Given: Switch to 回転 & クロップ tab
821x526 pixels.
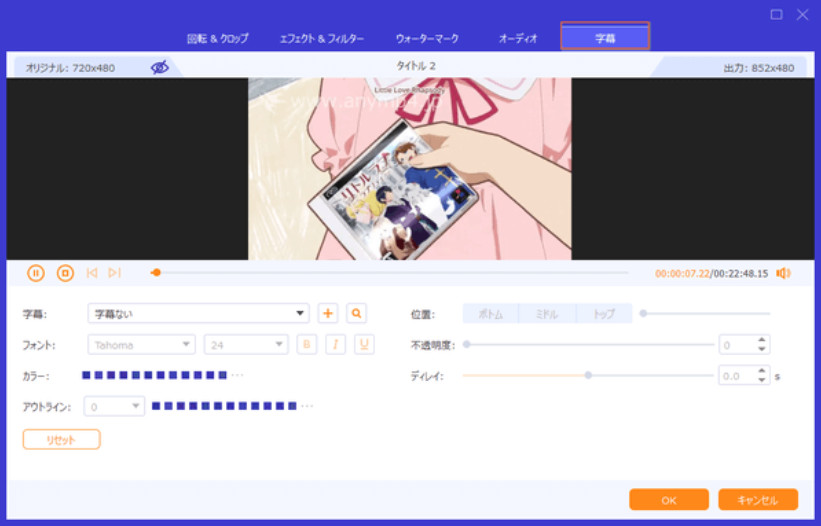Looking at the screenshot, I should [218, 38].
